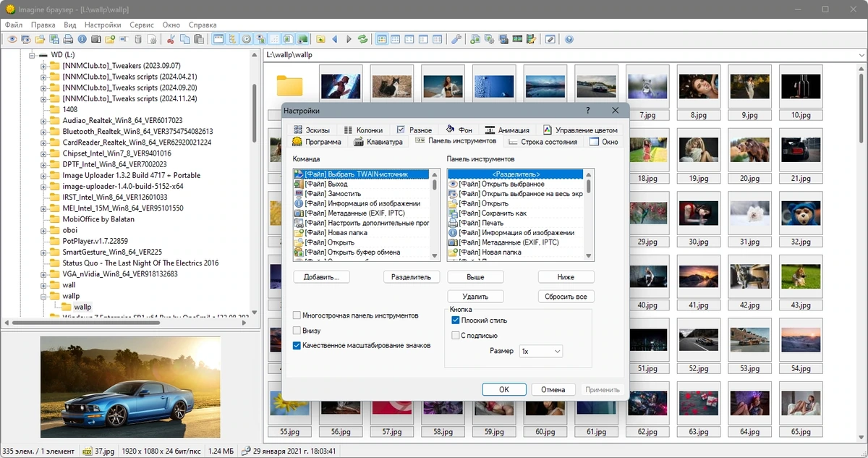The height and width of the screenshot is (458, 868).
Task: Click the question mark help button in Настройки dialog
Action: point(587,111)
